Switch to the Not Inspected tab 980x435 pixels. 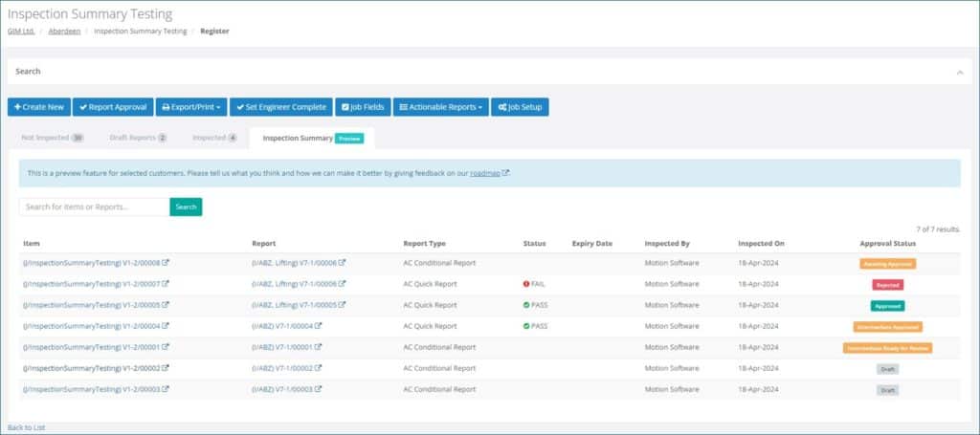[53, 138]
